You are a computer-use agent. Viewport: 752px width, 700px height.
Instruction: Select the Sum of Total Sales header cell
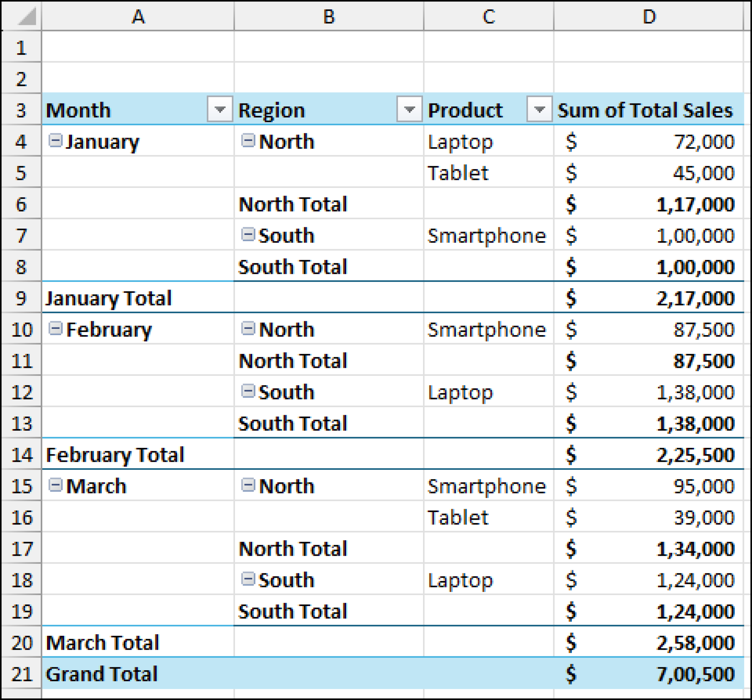(x=645, y=110)
